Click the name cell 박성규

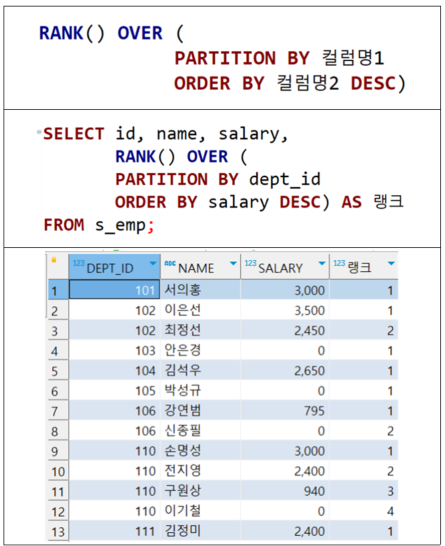pyautogui.click(x=200, y=390)
